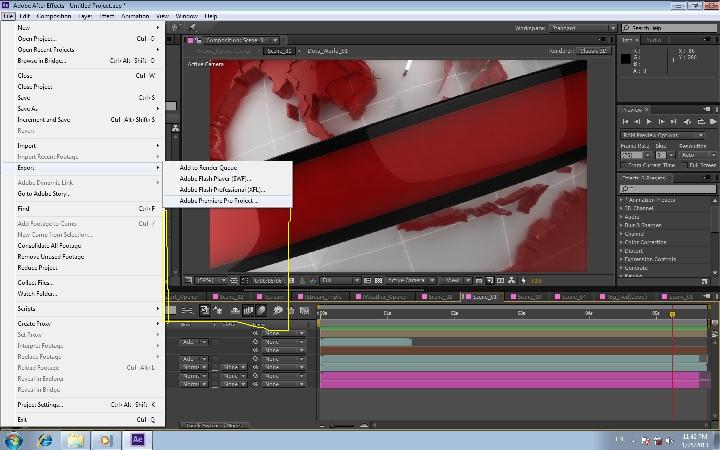The height and width of the screenshot is (450, 720).
Task: Click brainstorm icon in timeline toolbar
Action: pos(277,310)
